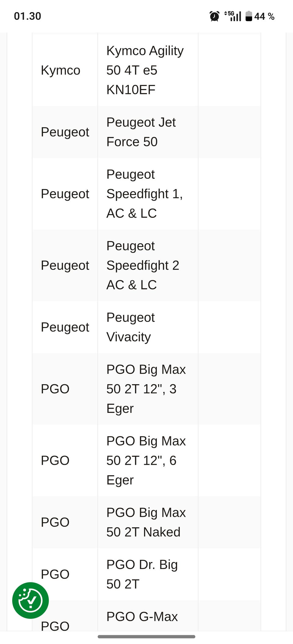Image resolution: width=293 pixels, height=644 pixels.
Task: Select Peugeot Speedfight 1, AC & LC
Action: click(144, 194)
